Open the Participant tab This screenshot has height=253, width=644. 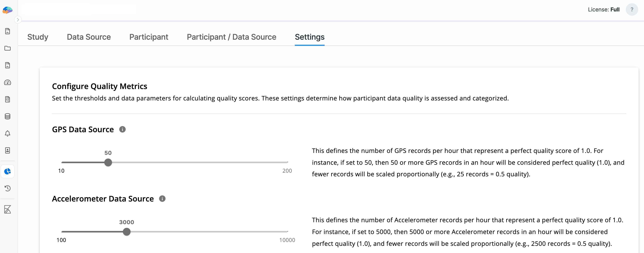click(x=149, y=37)
